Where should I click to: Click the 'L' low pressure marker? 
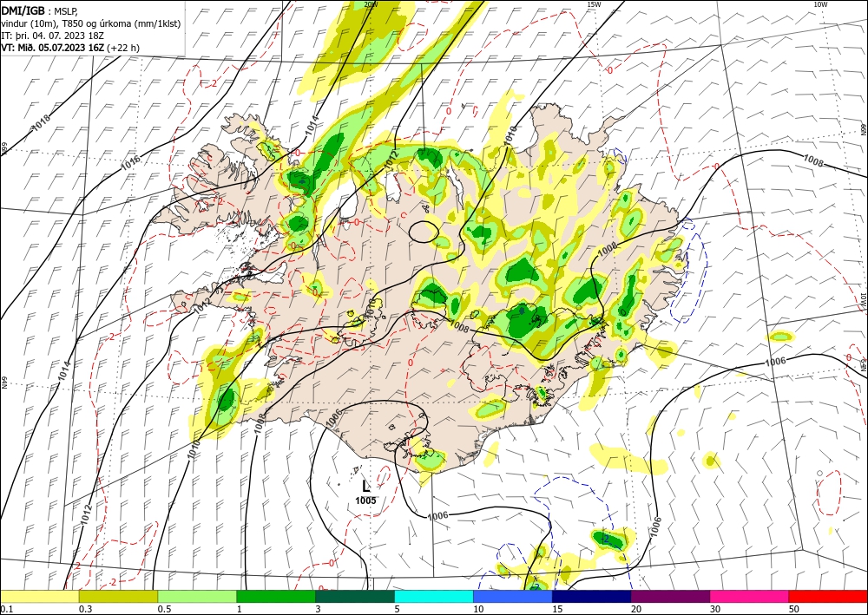pos(365,487)
